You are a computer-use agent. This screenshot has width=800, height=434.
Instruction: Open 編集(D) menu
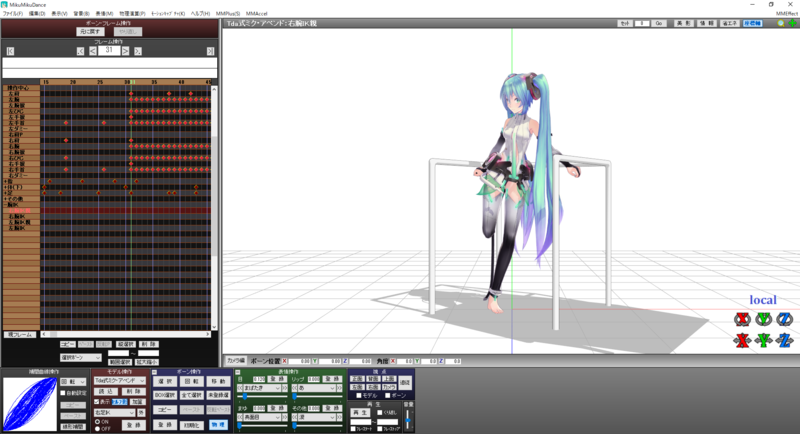tap(36, 14)
